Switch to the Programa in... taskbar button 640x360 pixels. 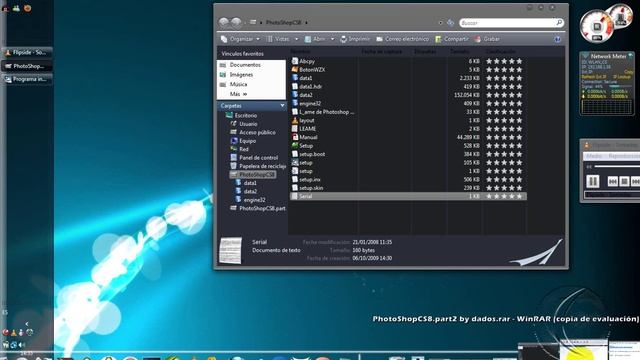27,79
